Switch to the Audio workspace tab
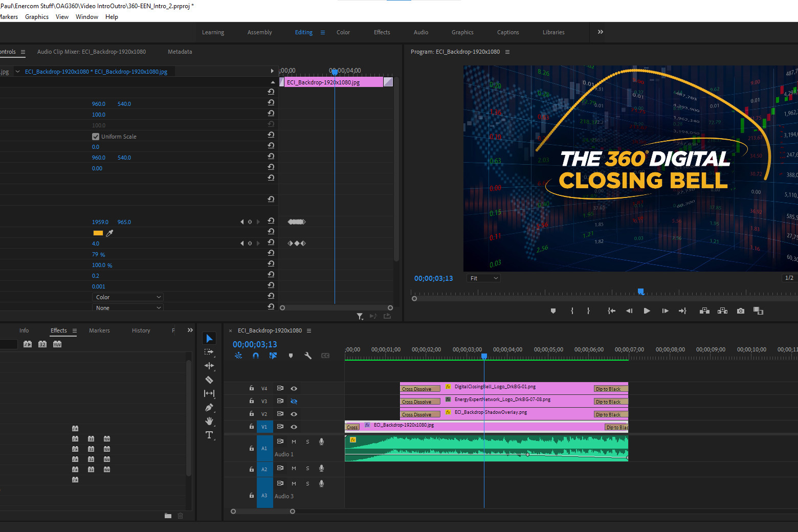The height and width of the screenshot is (532, 798). pos(421,32)
